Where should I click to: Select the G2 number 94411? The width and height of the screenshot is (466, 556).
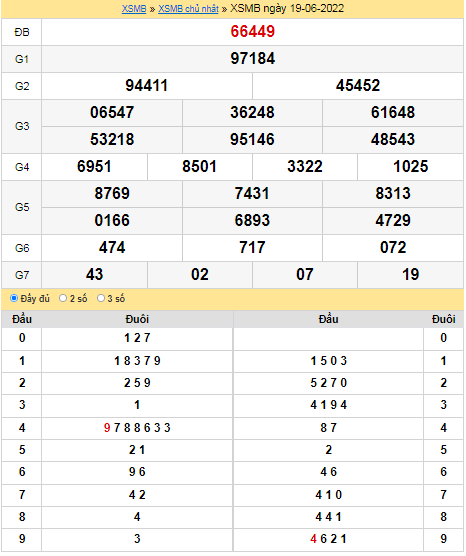coord(146,86)
